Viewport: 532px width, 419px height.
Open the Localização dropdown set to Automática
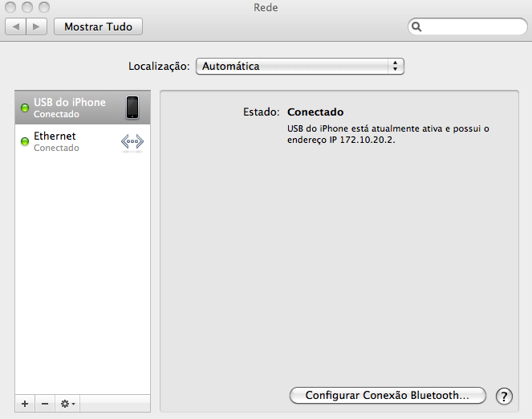tap(299, 66)
